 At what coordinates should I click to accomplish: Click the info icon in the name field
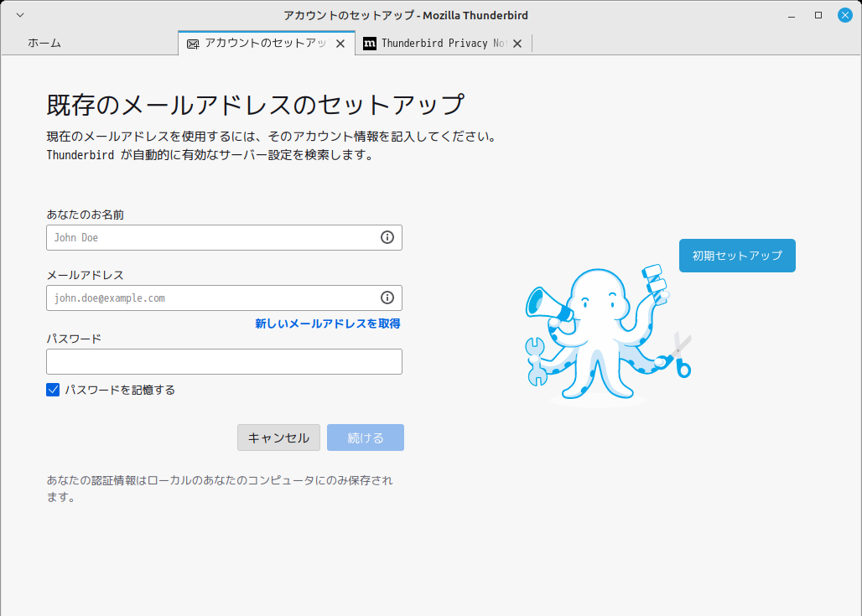click(x=387, y=237)
